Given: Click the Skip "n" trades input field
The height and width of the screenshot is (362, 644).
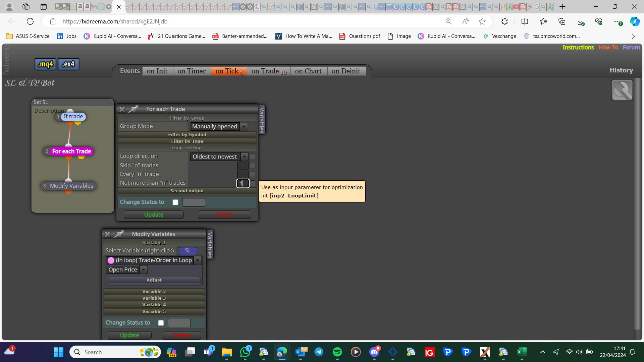Looking at the screenshot, I should (x=243, y=166).
